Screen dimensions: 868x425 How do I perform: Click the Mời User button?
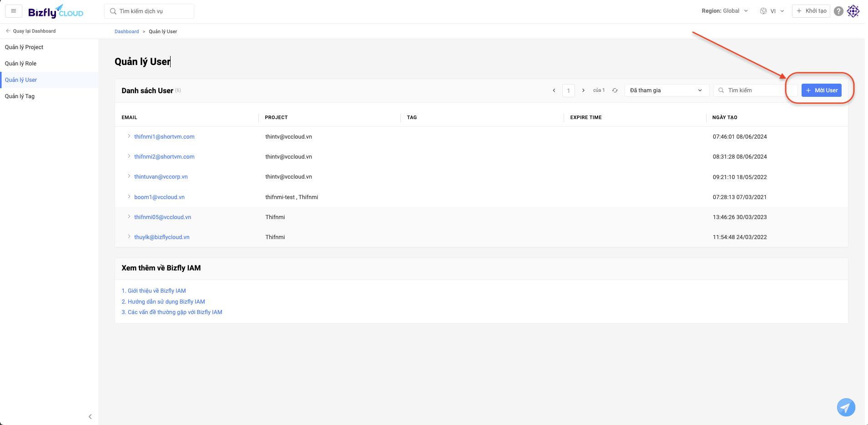point(821,90)
